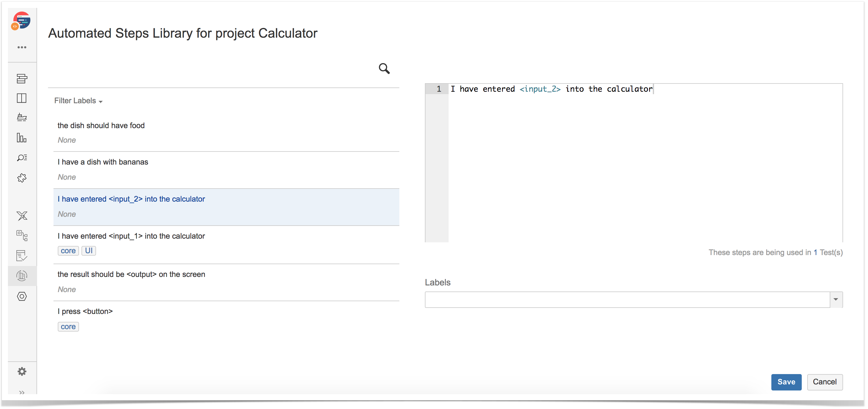Open the Filter Labels dropdown
This screenshot has height=409, width=868.
coord(78,101)
